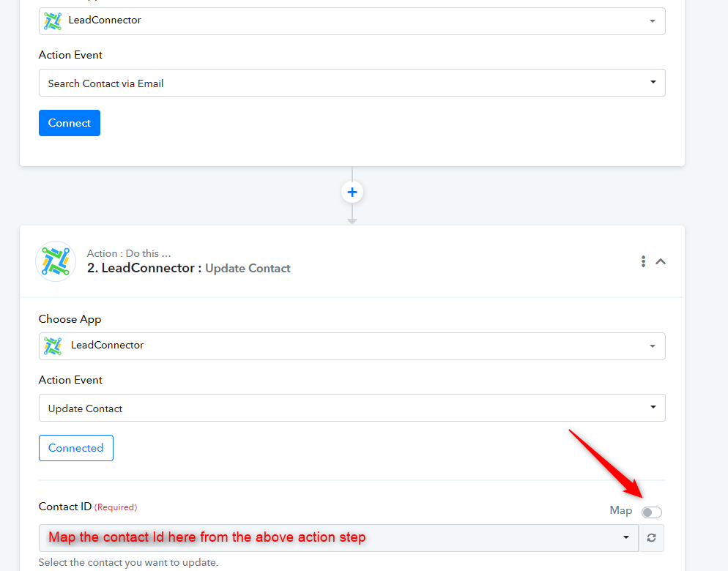This screenshot has width=728, height=571.
Task: Open the Contact ID dropdown
Action: click(338, 537)
